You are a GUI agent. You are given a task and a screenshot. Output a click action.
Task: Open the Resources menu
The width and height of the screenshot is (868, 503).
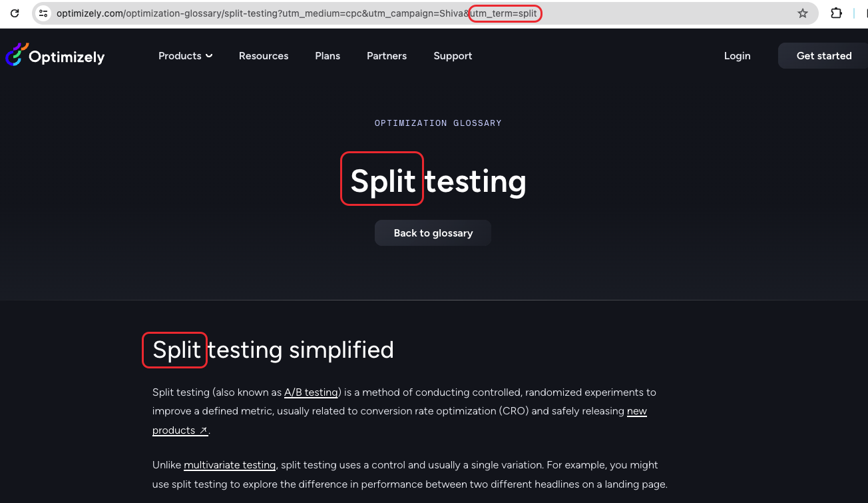tap(264, 56)
